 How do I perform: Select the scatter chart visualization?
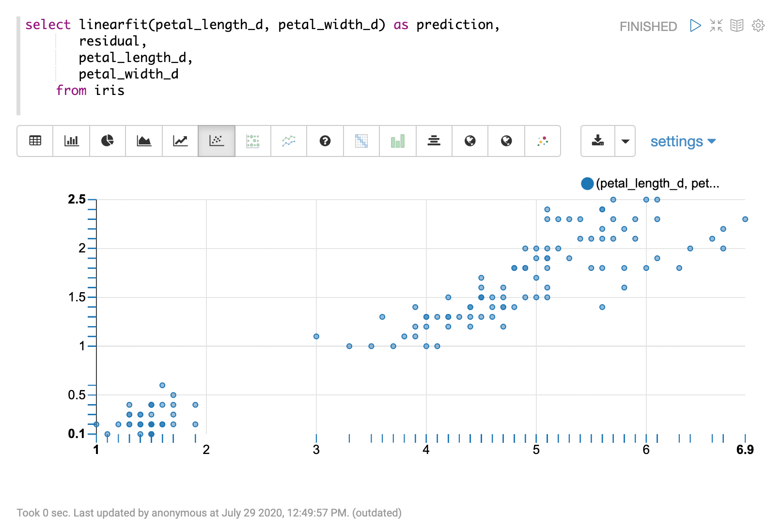[x=216, y=141]
